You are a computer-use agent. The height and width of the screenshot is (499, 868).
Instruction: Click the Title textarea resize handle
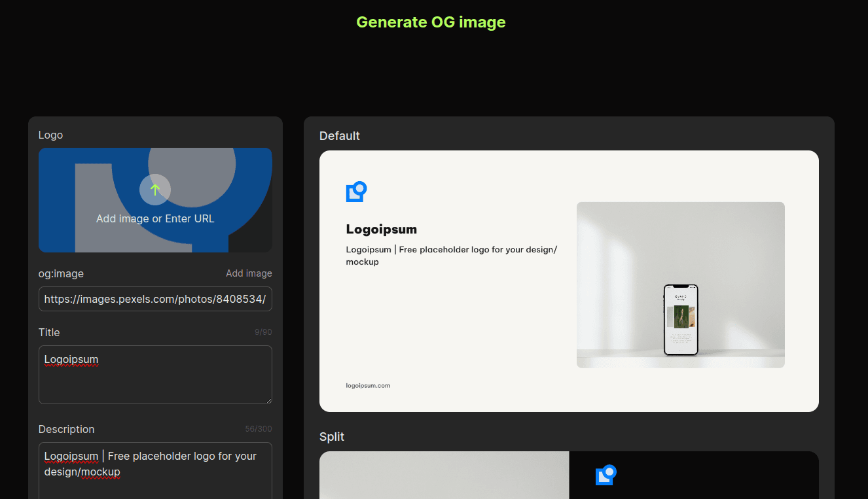pos(268,400)
